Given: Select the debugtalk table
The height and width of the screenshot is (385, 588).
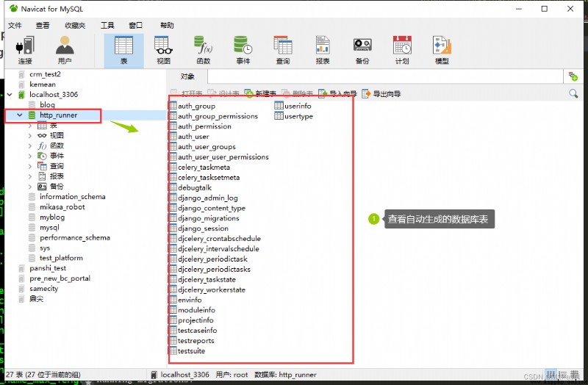Looking at the screenshot, I should pyautogui.click(x=195, y=187).
